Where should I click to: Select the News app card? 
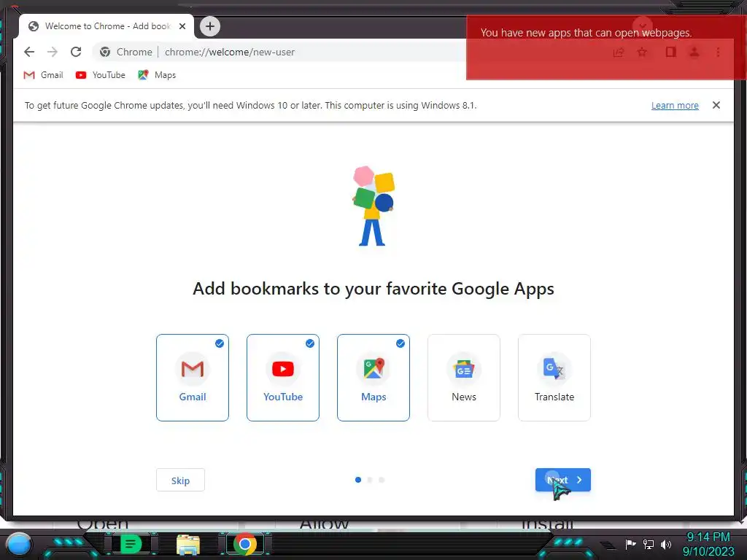464,378
